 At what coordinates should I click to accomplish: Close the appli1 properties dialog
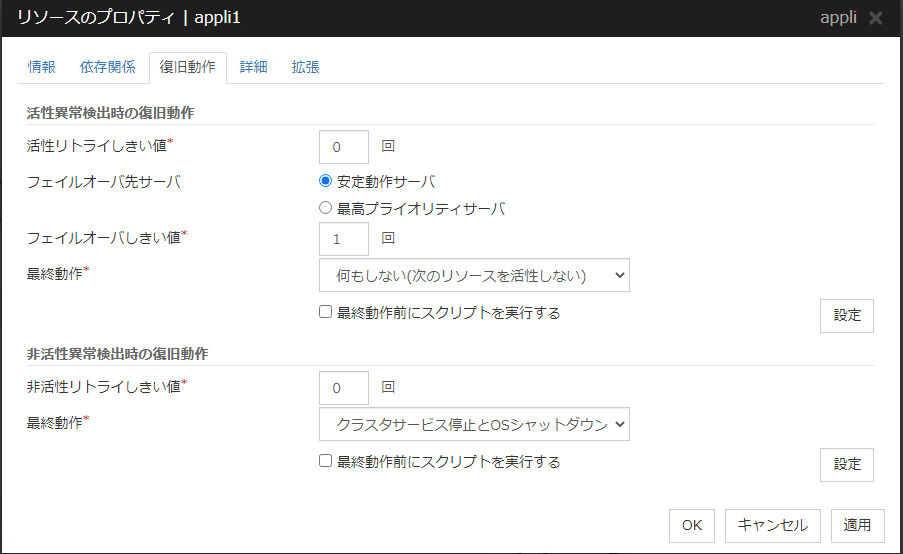875,18
